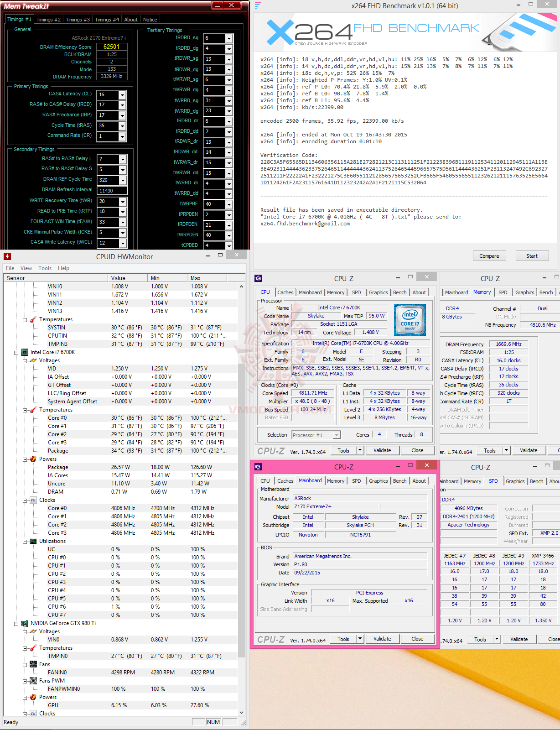Click Mainboard tab in CPU-Z CPU window
Image resolution: width=560 pixels, height=730 pixels.
(310, 292)
